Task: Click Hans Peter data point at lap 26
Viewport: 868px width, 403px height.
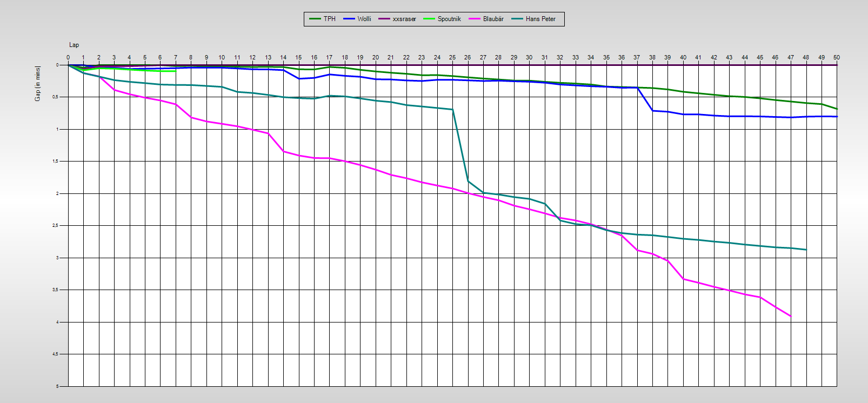Action: (468, 181)
